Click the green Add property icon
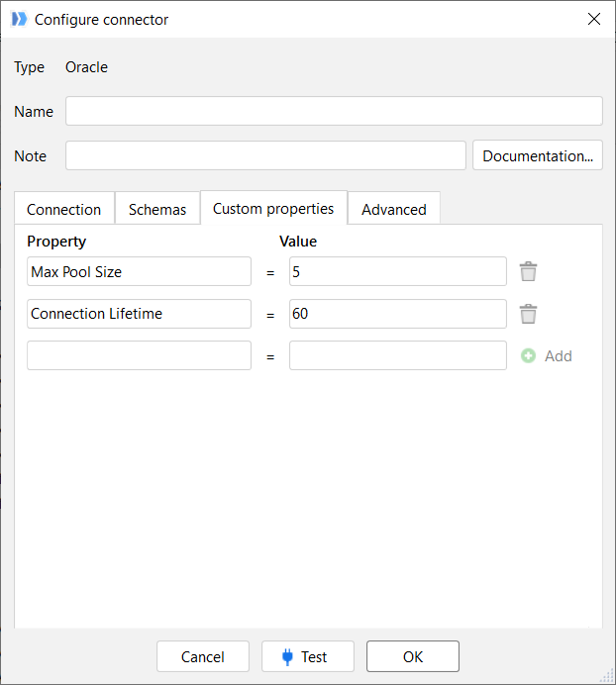The height and width of the screenshot is (685, 616). 529,356
